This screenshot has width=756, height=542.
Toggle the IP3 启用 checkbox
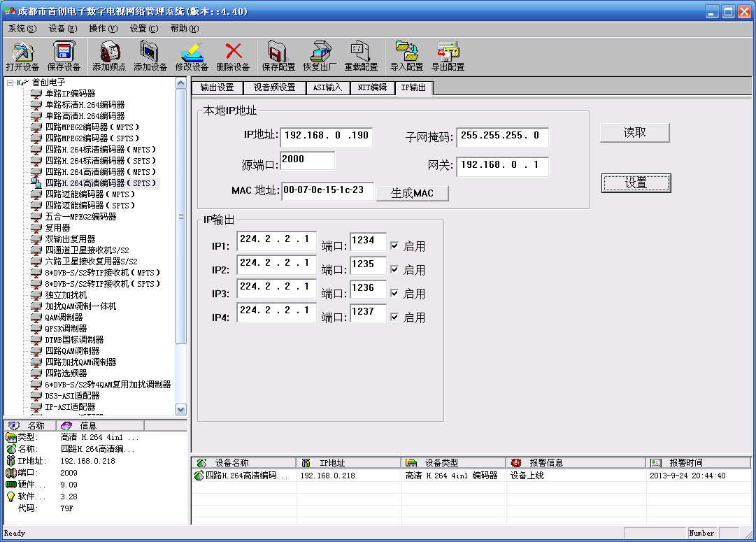pos(394,293)
